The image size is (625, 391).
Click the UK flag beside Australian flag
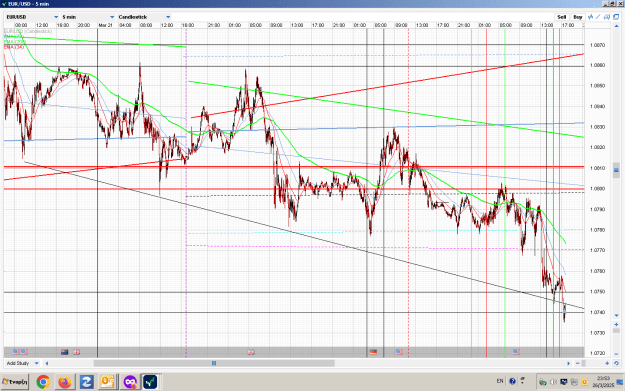coord(77,352)
